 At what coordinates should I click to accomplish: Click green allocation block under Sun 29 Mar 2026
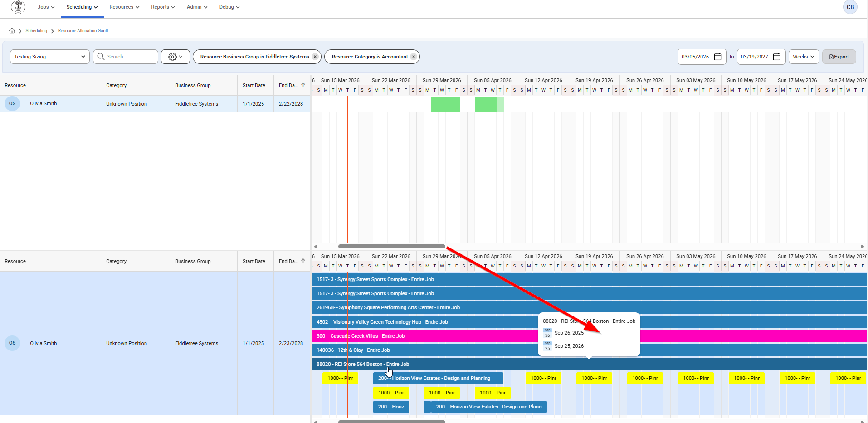tap(446, 104)
